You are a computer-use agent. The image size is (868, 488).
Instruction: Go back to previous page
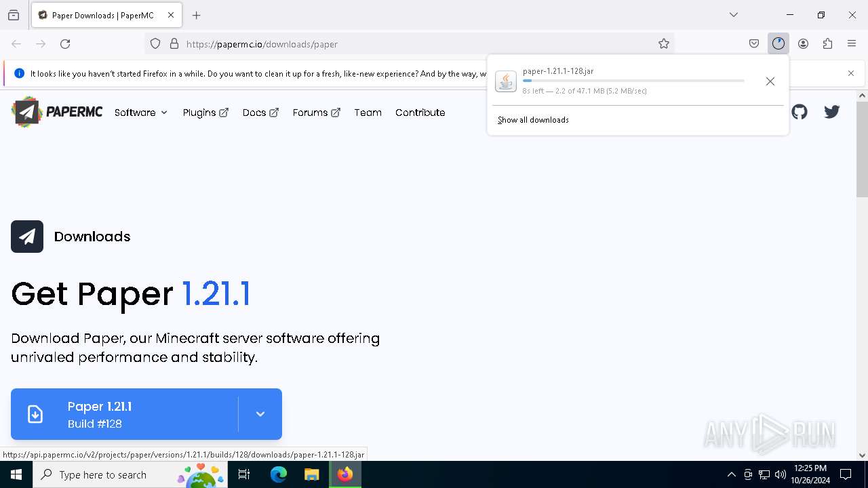16,44
